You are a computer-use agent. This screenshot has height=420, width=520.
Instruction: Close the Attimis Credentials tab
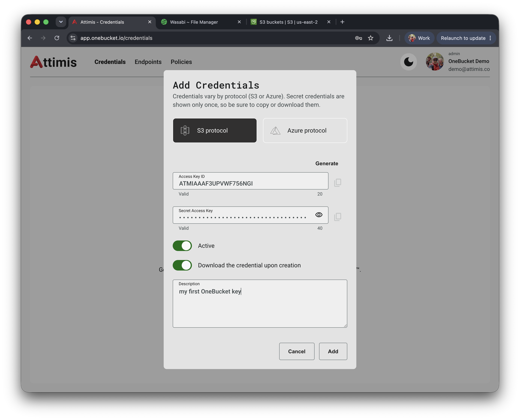[x=150, y=22]
